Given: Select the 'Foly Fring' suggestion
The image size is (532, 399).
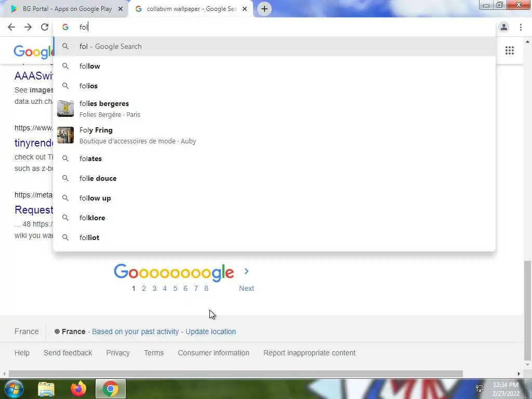Looking at the screenshot, I should 274,135.
